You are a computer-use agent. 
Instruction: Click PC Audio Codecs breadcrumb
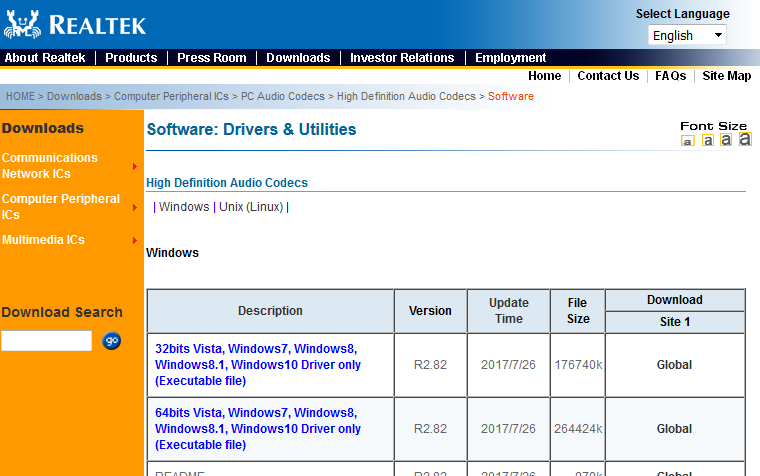click(283, 96)
